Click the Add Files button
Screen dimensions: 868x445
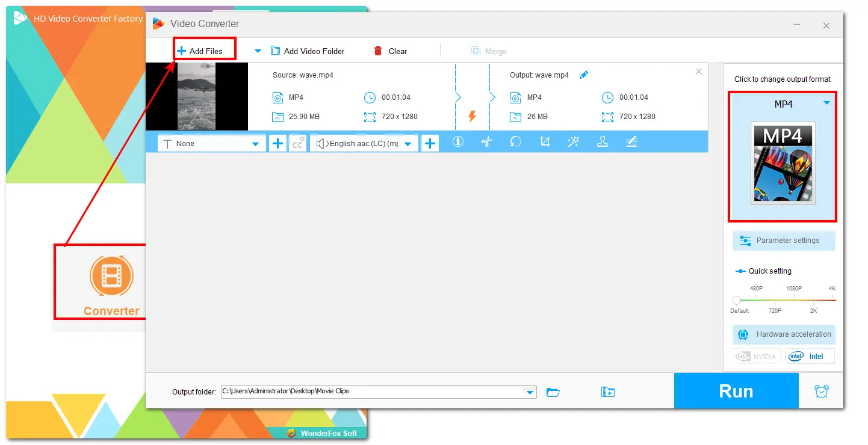tap(200, 51)
